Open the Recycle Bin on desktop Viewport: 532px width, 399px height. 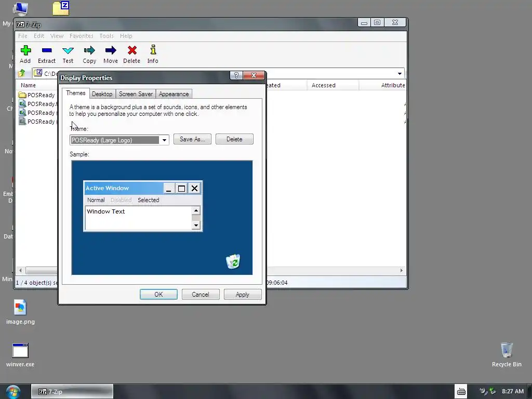tap(507, 355)
